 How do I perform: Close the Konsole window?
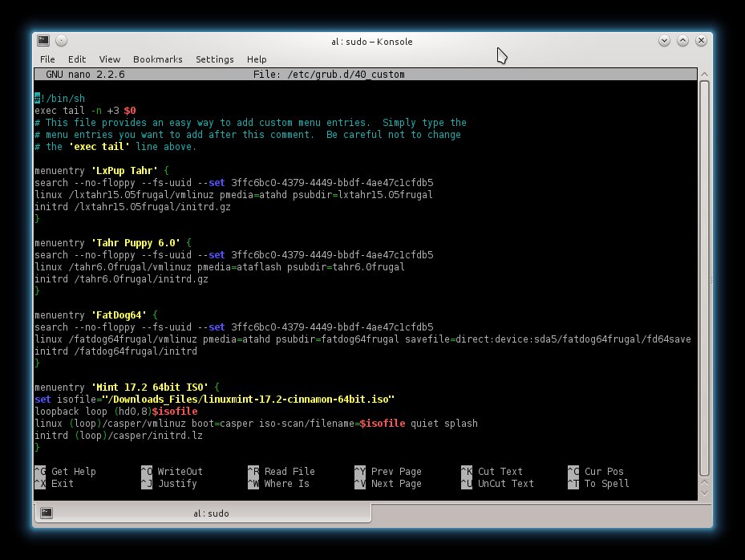pyautogui.click(x=701, y=41)
